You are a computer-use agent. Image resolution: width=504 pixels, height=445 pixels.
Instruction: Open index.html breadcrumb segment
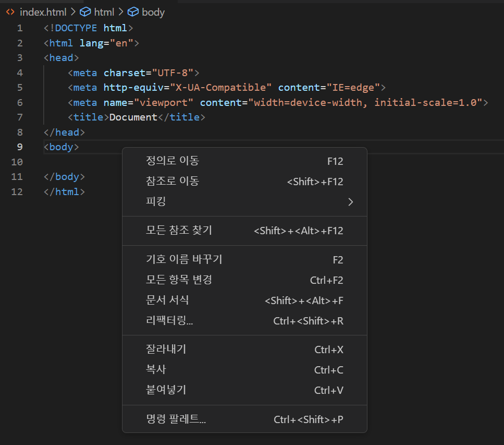(x=43, y=12)
